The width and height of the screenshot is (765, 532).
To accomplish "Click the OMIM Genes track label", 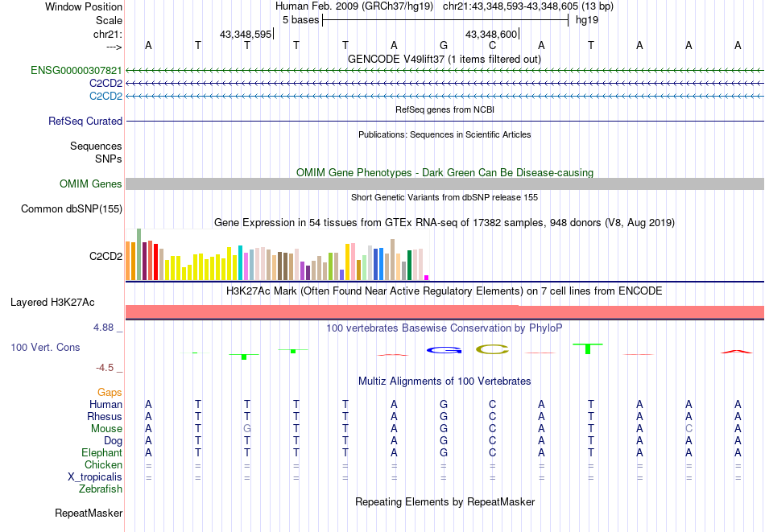I will 91,184.
